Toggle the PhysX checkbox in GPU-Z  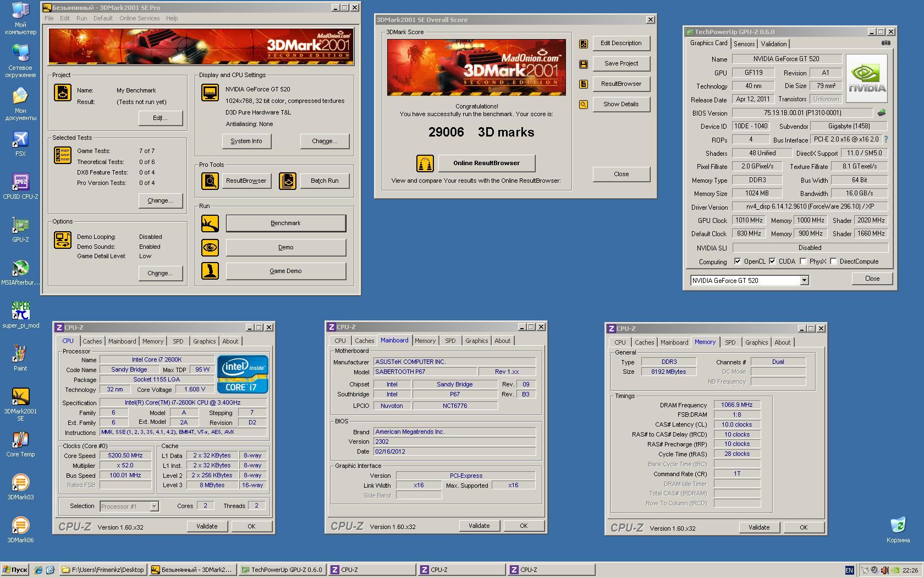[x=803, y=261]
